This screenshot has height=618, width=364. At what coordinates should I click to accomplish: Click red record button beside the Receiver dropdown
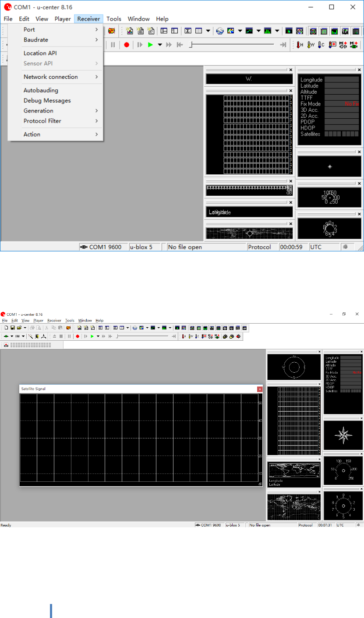pos(127,45)
